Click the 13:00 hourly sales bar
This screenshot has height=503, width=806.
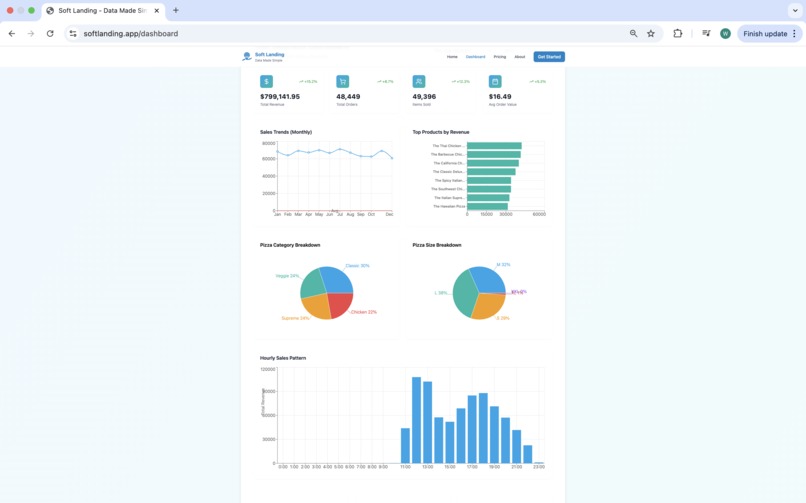pyautogui.click(x=428, y=422)
